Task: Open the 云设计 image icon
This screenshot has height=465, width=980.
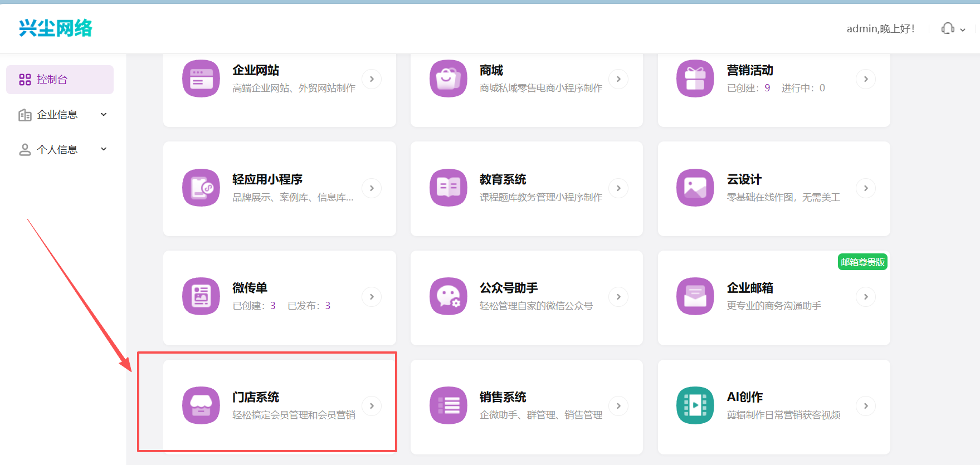Action: (695, 188)
